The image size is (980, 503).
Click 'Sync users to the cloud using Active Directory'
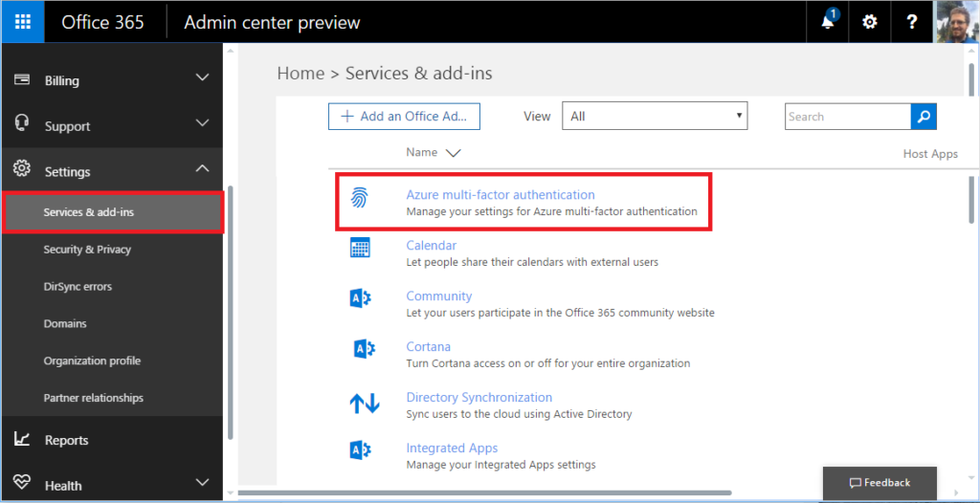click(519, 414)
